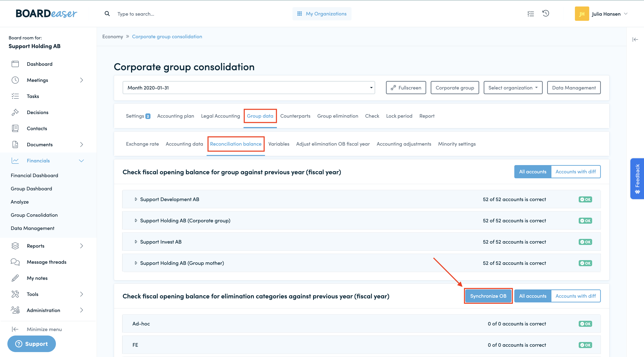Click the Type to search field
644x357 pixels.
[x=136, y=14]
